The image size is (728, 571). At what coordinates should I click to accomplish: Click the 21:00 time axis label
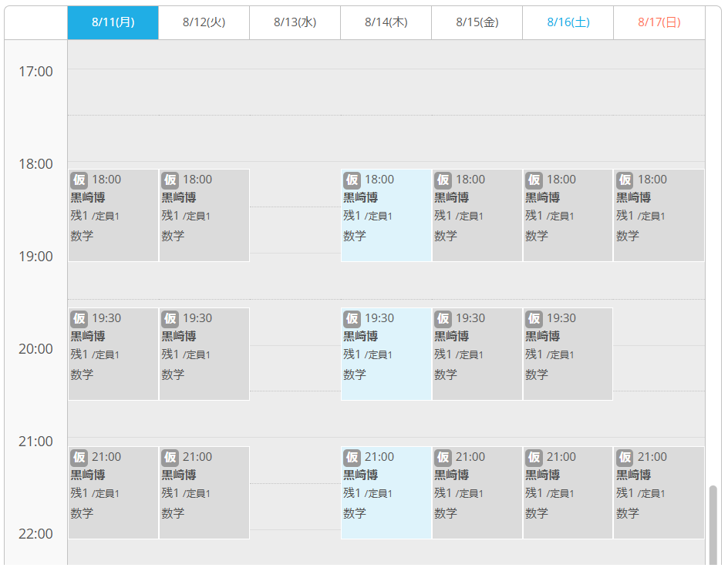point(35,441)
